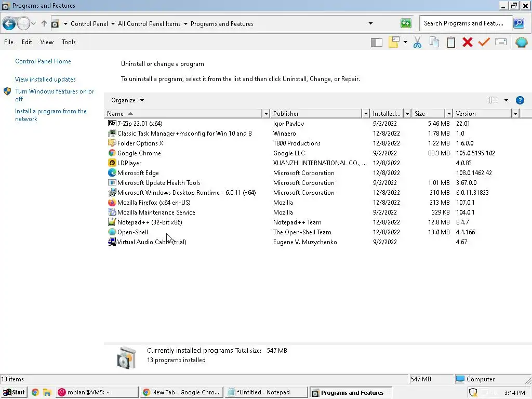Sort by the Publisher column header
This screenshot has width=532, height=399.
[316, 114]
